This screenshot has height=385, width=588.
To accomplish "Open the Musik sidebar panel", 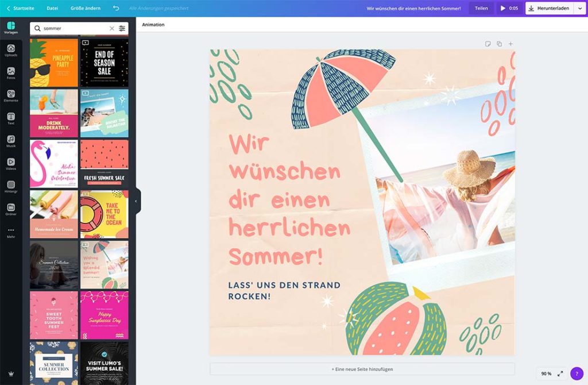I will (x=11, y=141).
